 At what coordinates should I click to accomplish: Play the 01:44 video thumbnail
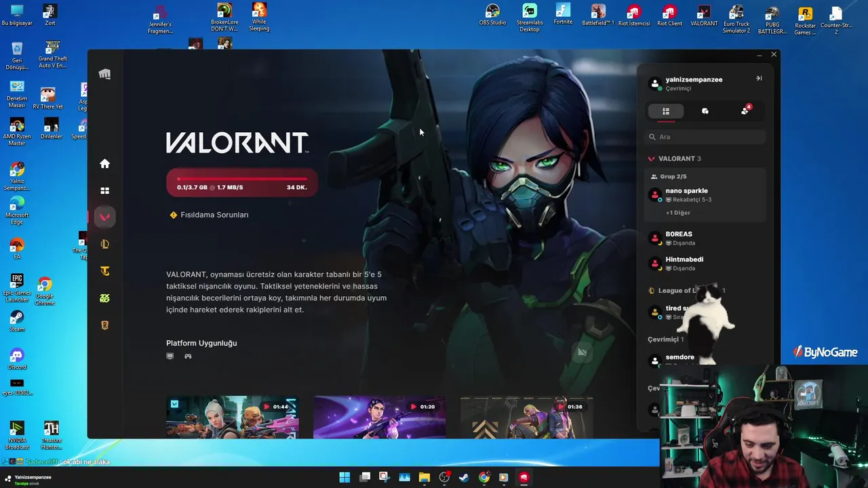coord(233,418)
